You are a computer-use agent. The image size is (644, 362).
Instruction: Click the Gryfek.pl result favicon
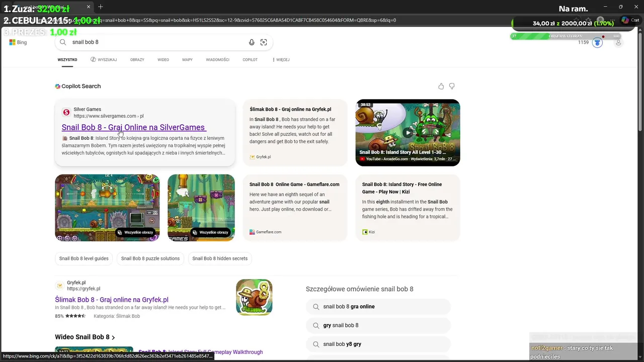[59, 286]
